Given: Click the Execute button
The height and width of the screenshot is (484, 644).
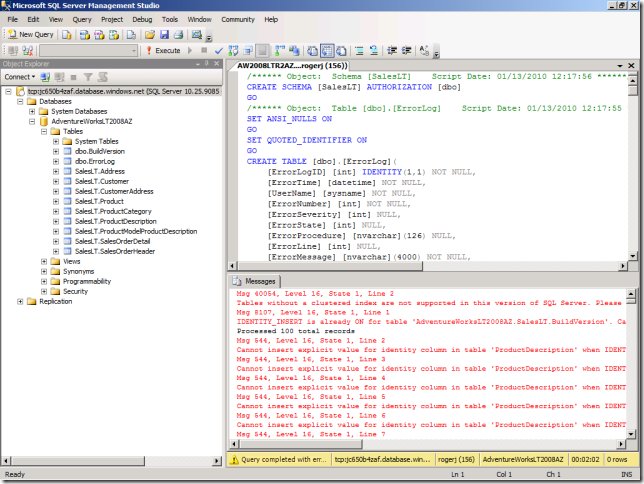Looking at the screenshot, I should (163, 51).
